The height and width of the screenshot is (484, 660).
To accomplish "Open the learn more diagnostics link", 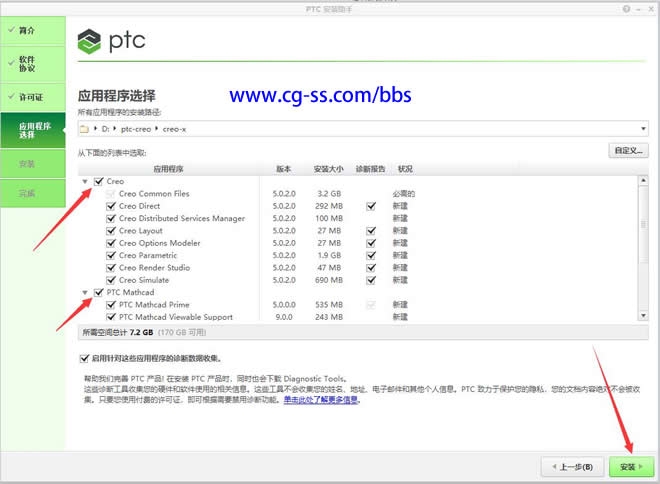I will pos(321,400).
